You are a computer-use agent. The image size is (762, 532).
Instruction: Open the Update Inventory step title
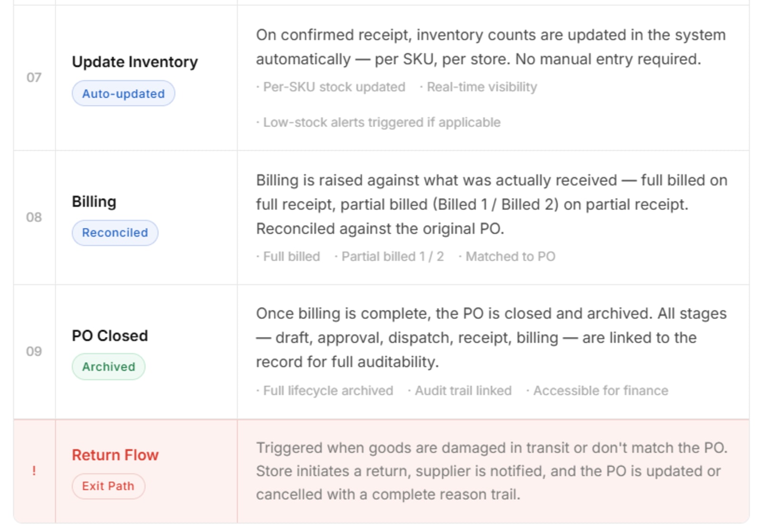[135, 62]
